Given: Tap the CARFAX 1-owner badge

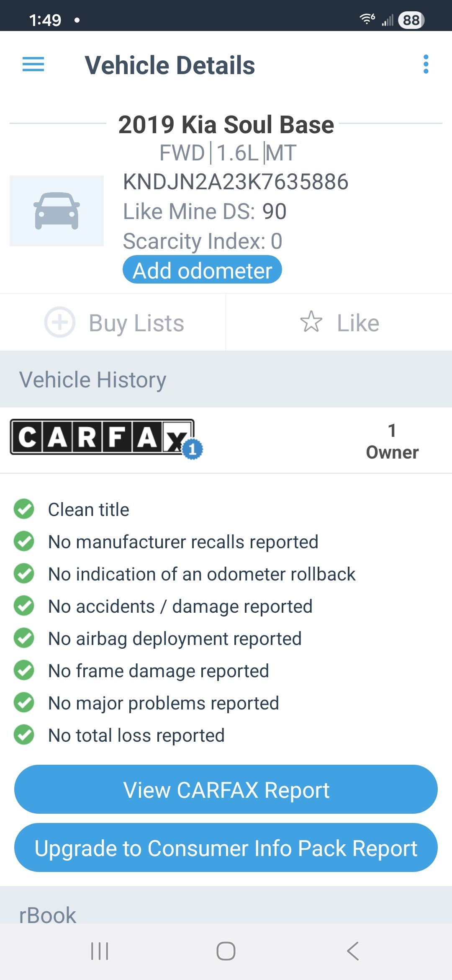Looking at the screenshot, I should pos(192,449).
